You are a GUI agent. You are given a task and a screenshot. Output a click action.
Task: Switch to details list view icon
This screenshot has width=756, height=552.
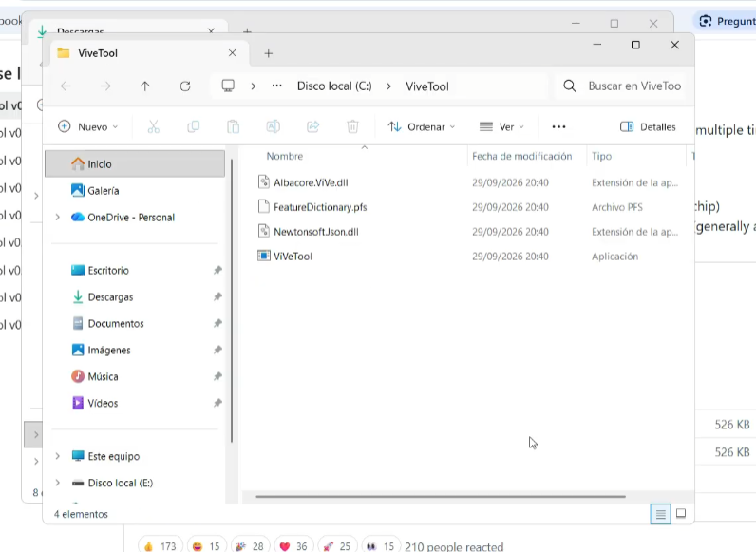click(x=660, y=514)
